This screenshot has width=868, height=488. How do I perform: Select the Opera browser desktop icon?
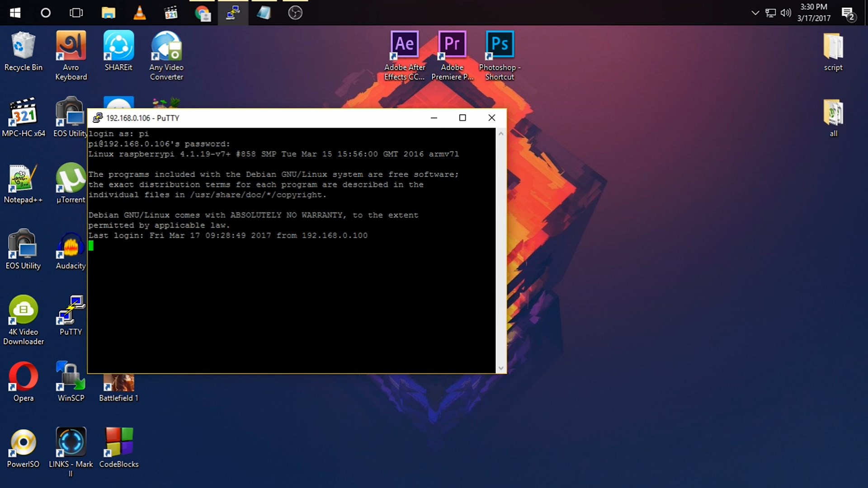(x=23, y=382)
